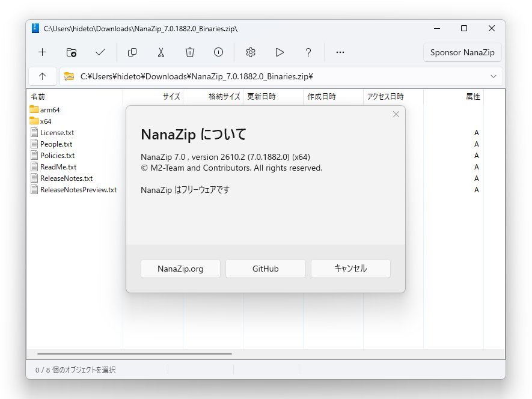Click the Move scissors toolbar icon
The height and width of the screenshot is (399, 532).
[x=161, y=52]
